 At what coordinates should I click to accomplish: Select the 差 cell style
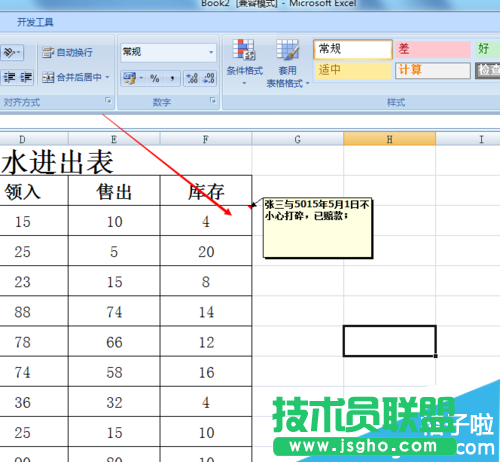(x=433, y=49)
